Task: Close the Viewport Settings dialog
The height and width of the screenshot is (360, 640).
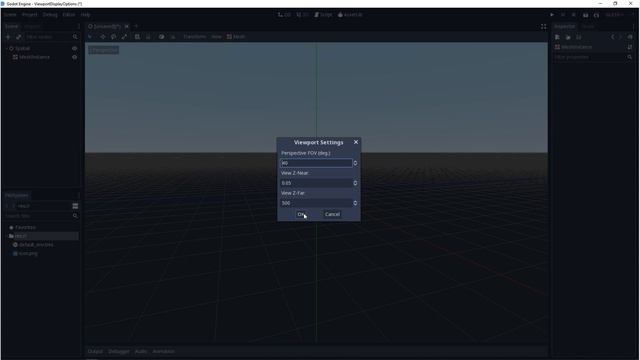Action: coord(356,142)
